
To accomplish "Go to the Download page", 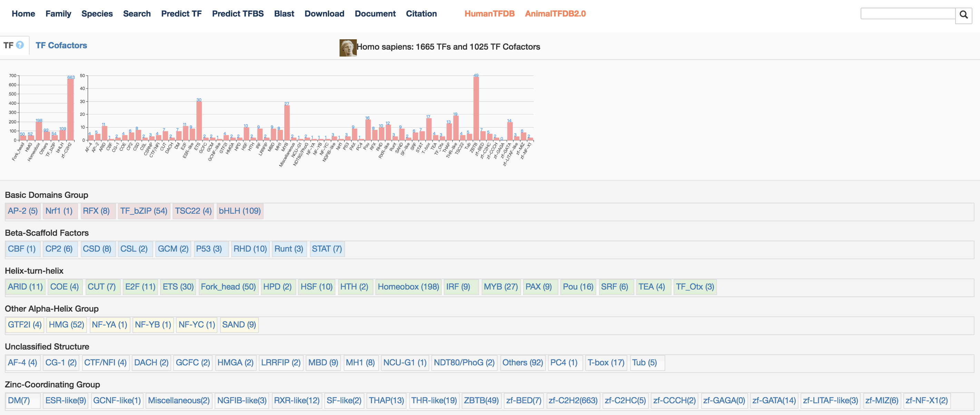I will 324,14.
